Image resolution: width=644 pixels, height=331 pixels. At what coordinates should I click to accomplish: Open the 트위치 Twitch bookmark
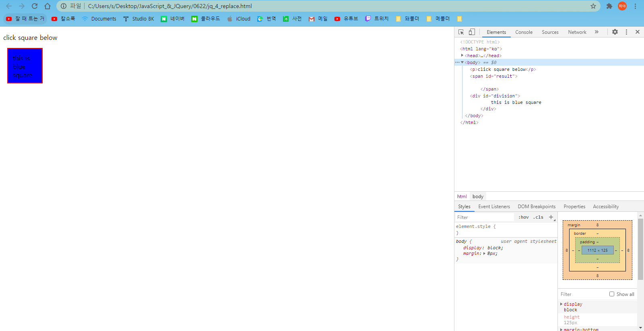click(377, 19)
